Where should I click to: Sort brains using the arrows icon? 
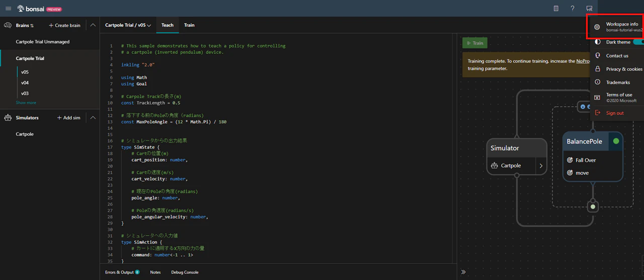point(32,26)
